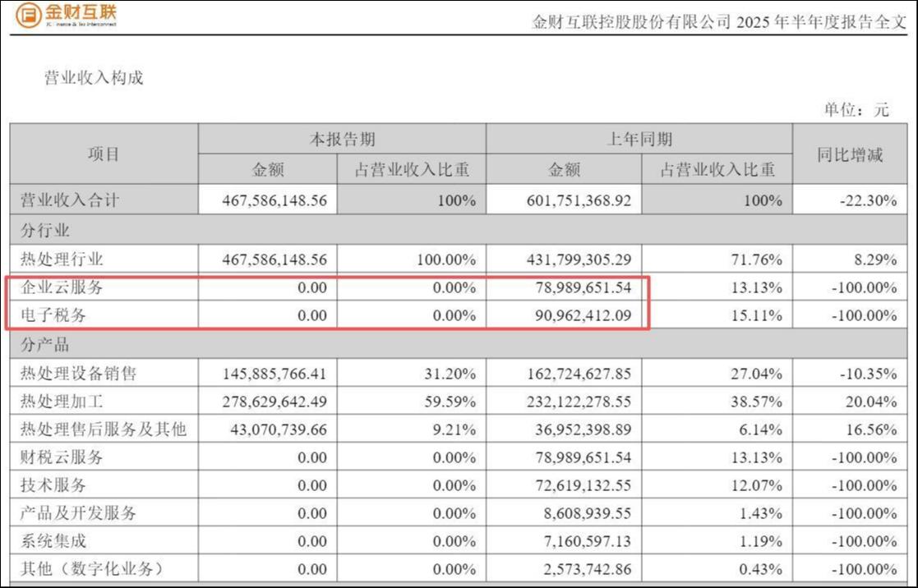The height and width of the screenshot is (588, 918).
Task: Select the 本报告期 column group header
Action: coord(341,140)
